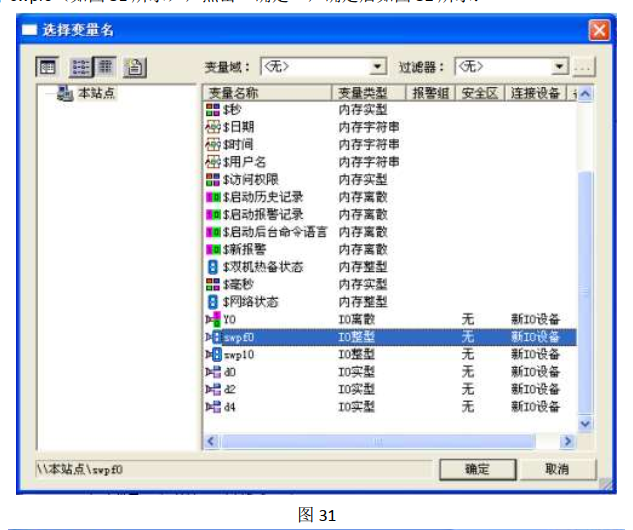Open the 过滤器 dropdown
The height and width of the screenshot is (530, 633).
[x=560, y=67]
